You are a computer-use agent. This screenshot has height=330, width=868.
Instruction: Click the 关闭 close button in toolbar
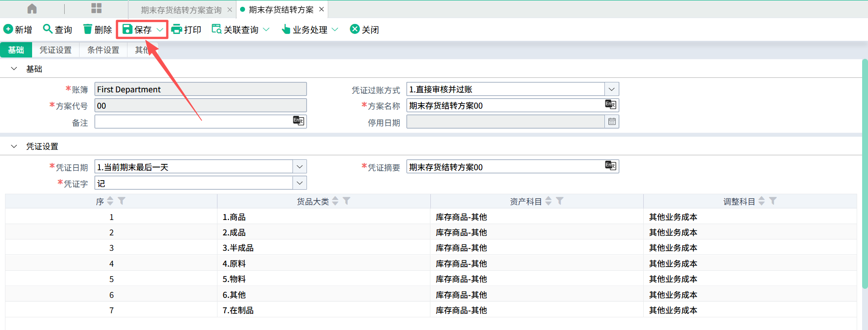364,29
